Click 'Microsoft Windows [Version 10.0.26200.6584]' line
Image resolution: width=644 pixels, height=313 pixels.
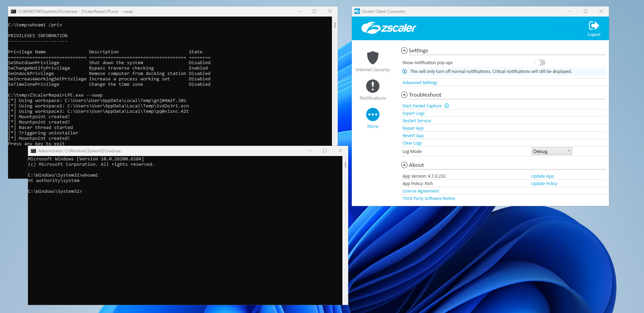(x=86, y=159)
